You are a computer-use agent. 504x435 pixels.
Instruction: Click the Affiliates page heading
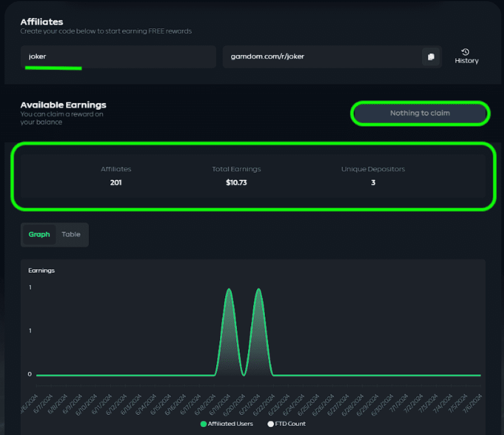click(x=42, y=22)
